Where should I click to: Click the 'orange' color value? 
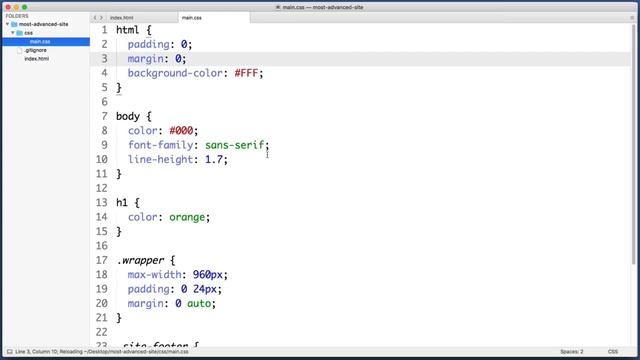[x=187, y=217]
